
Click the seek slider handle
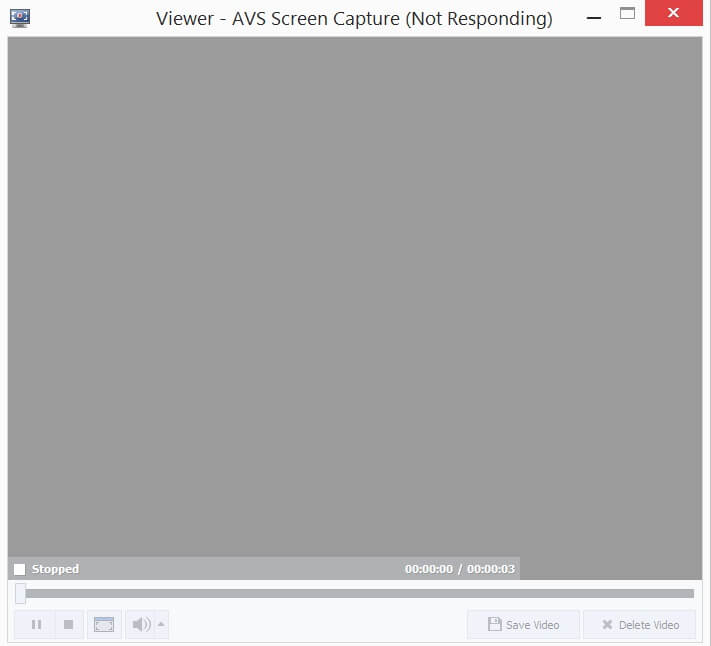[x=20, y=593]
